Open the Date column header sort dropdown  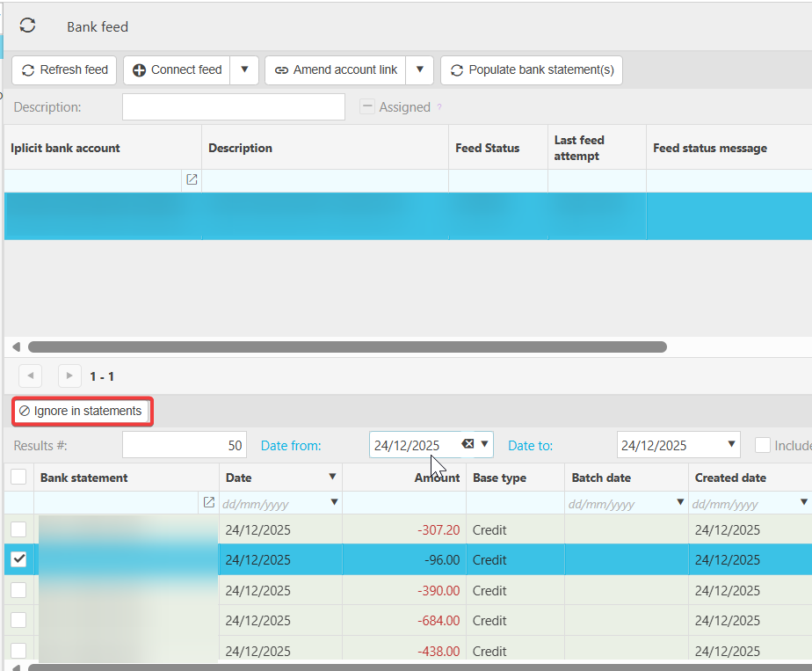[332, 477]
